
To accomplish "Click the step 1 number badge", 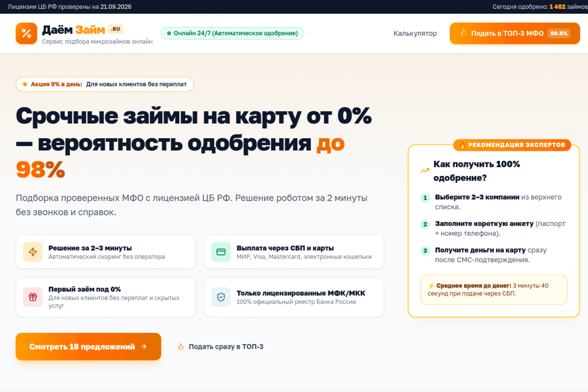I will (x=425, y=198).
